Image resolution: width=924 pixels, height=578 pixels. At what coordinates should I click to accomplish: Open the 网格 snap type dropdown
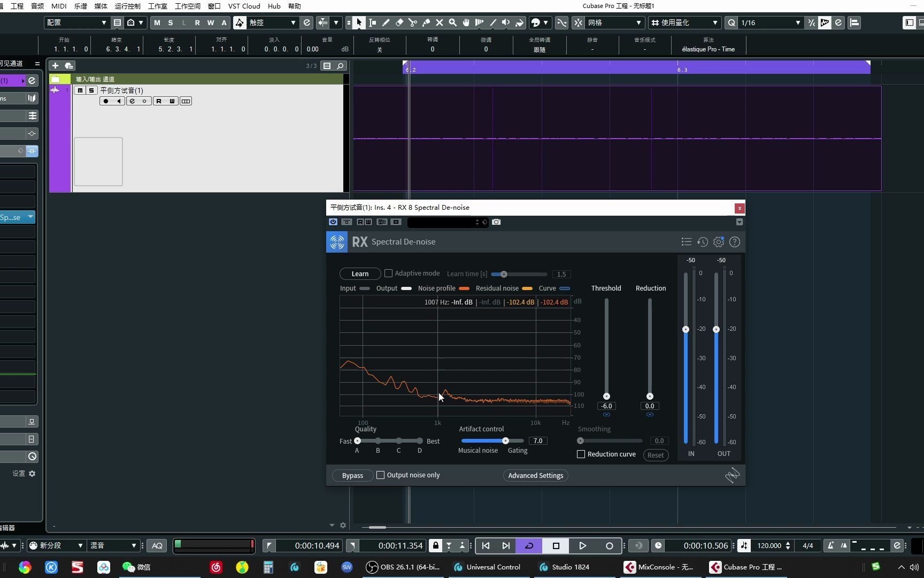tap(615, 22)
